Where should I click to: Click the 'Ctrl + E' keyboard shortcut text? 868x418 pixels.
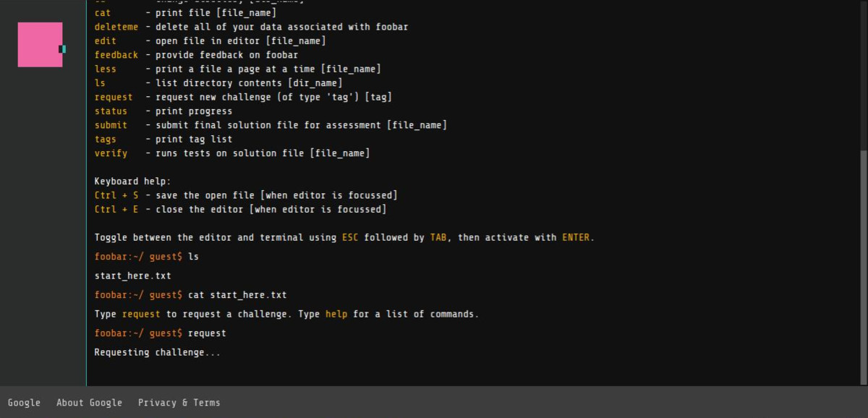click(116, 210)
